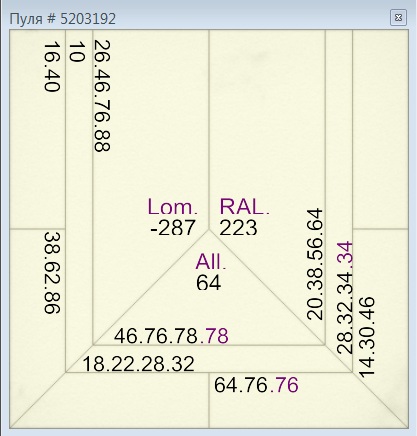Click the empty top-right whist cell
This screenshot has width=417, height=436.
(381, 129)
